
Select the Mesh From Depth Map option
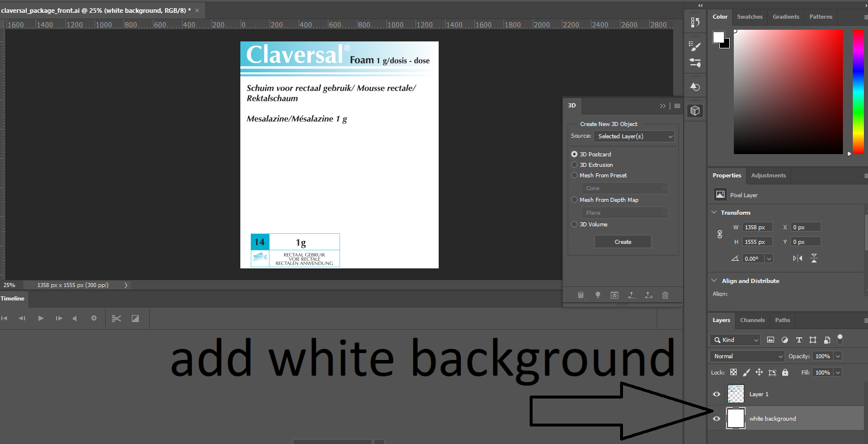pos(574,200)
